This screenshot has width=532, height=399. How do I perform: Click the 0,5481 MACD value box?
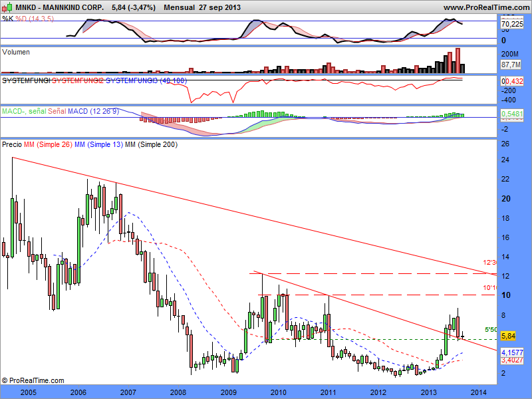[x=512, y=114]
